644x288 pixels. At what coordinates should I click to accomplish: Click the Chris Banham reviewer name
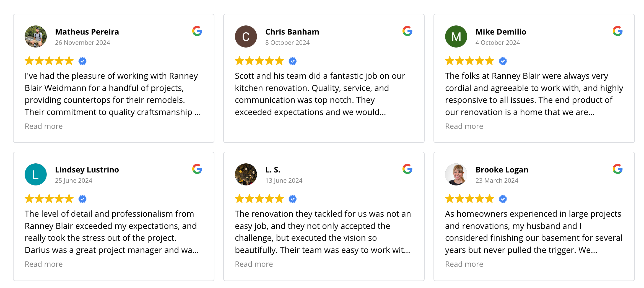coord(292,32)
